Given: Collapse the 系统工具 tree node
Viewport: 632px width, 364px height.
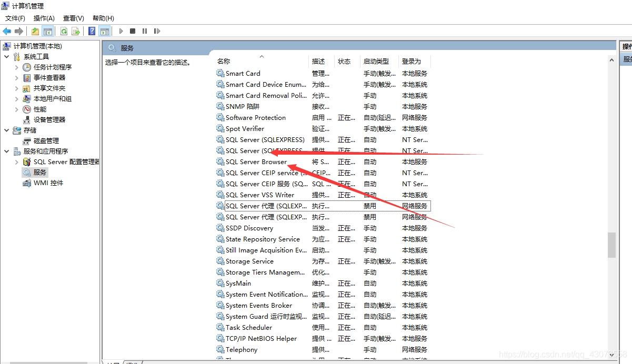Looking at the screenshot, I should [6, 56].
